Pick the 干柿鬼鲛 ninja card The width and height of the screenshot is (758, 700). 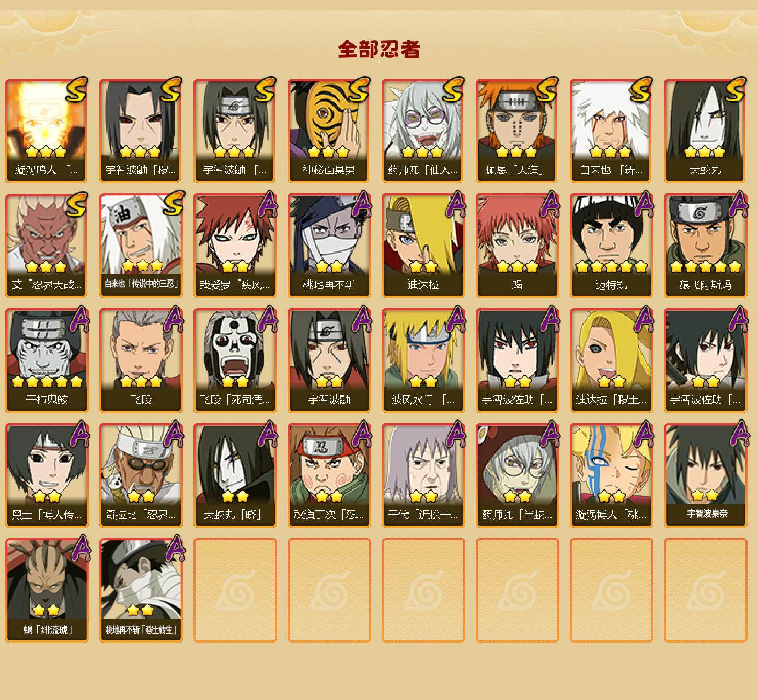click(x=47, y=360)
